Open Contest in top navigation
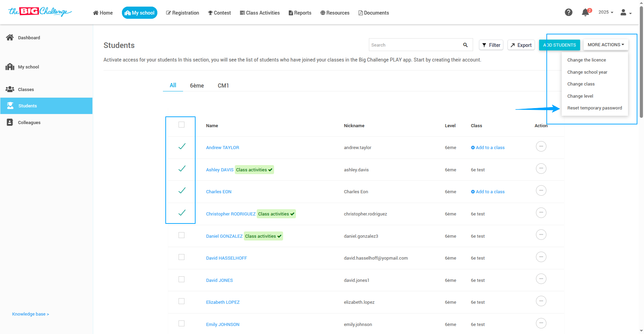This screenshot has width=644, height=334. pyautogui.click(x=220, y=13)
